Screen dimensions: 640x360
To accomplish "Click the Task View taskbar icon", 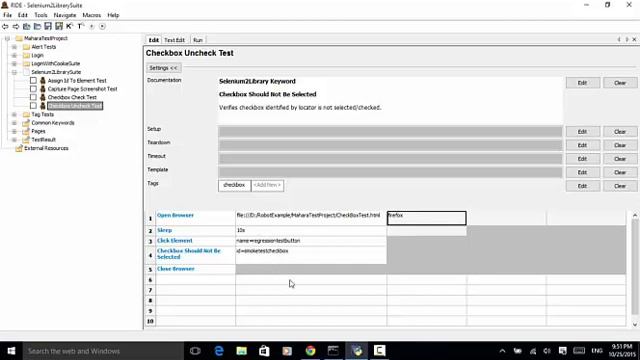I will pyautogui.click(x=195, y=351).
